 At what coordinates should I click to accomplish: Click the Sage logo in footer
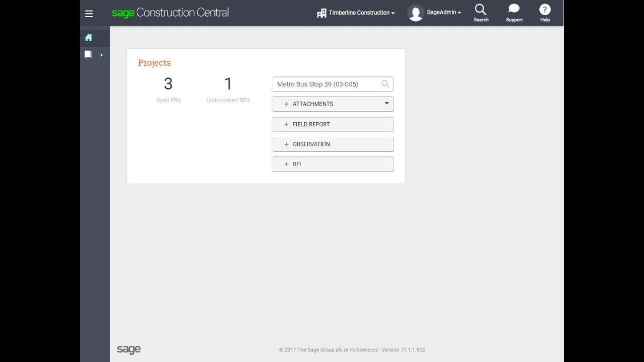point(129,349)
